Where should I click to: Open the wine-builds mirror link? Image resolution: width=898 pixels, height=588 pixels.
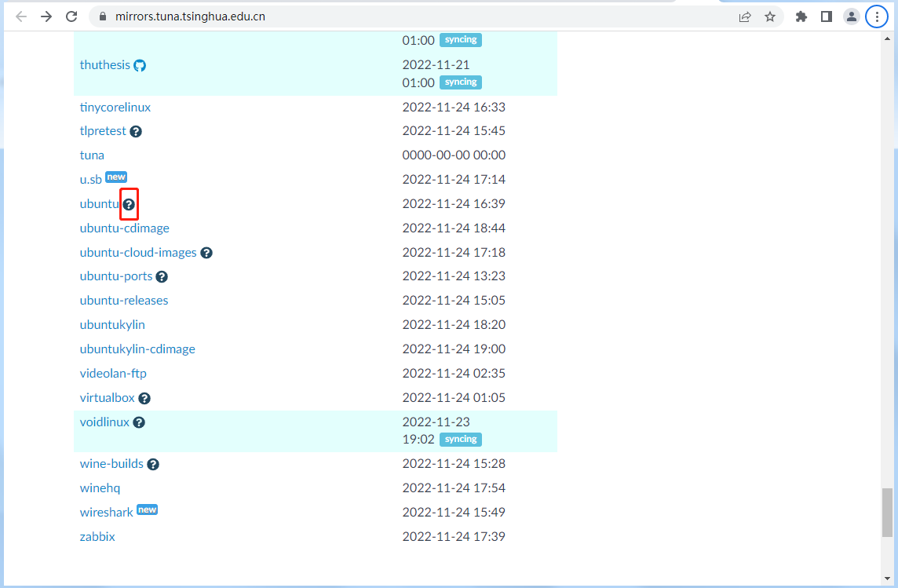[111, 464]
